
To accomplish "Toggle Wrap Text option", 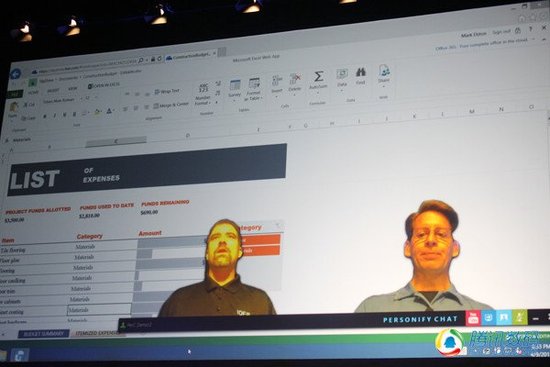I will [x=167, y=92].
